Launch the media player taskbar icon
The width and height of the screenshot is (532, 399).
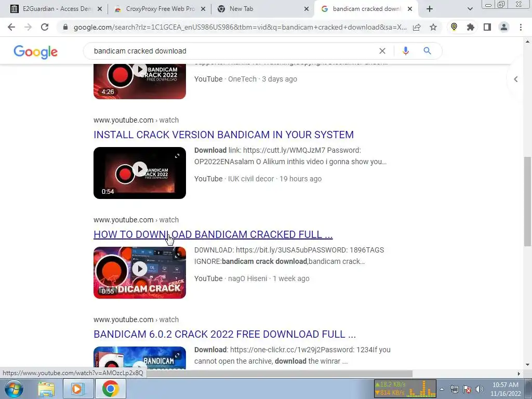point(78,389)
